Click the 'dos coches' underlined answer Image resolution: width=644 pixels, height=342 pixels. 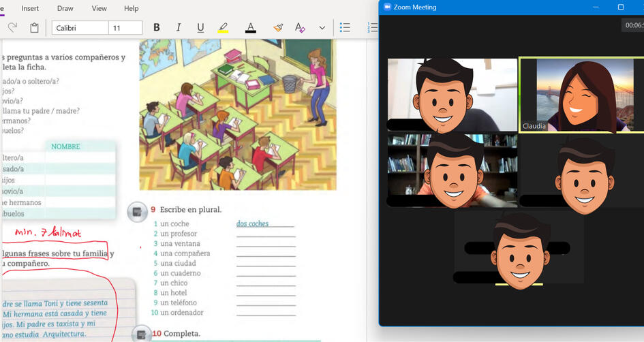253,223
